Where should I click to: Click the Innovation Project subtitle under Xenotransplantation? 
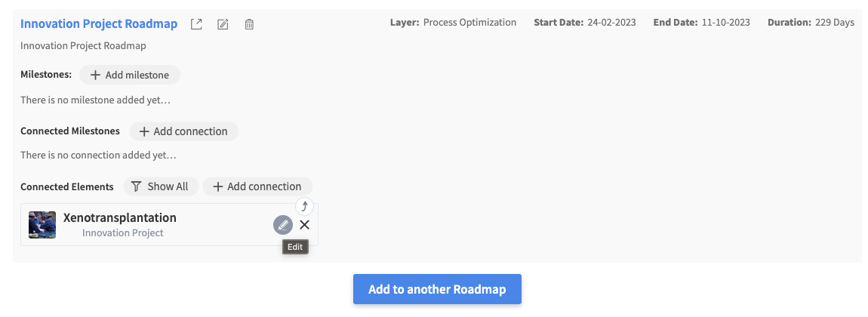click(x=123, y=232)
